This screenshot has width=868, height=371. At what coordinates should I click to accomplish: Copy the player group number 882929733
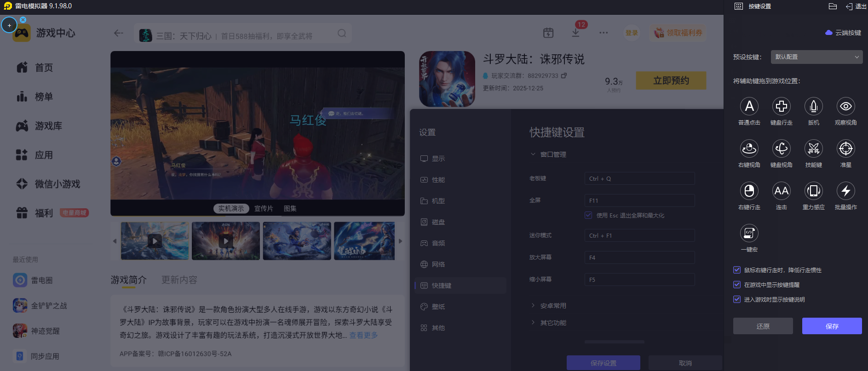pos(564,75)
